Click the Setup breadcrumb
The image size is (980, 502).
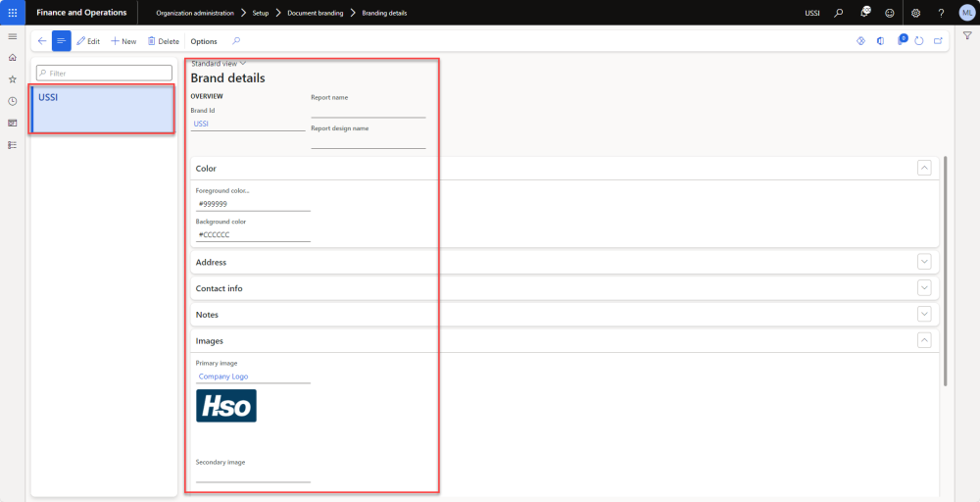[261, 13]
